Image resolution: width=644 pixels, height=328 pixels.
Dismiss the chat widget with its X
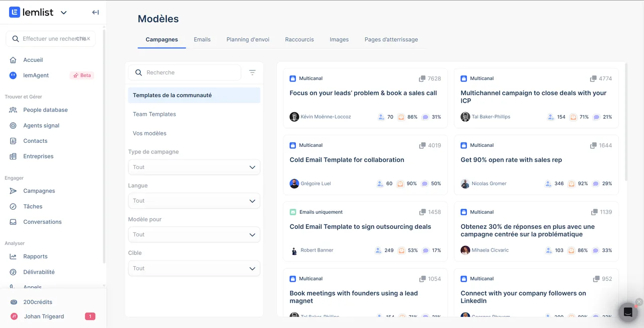[x=639, y=302]
